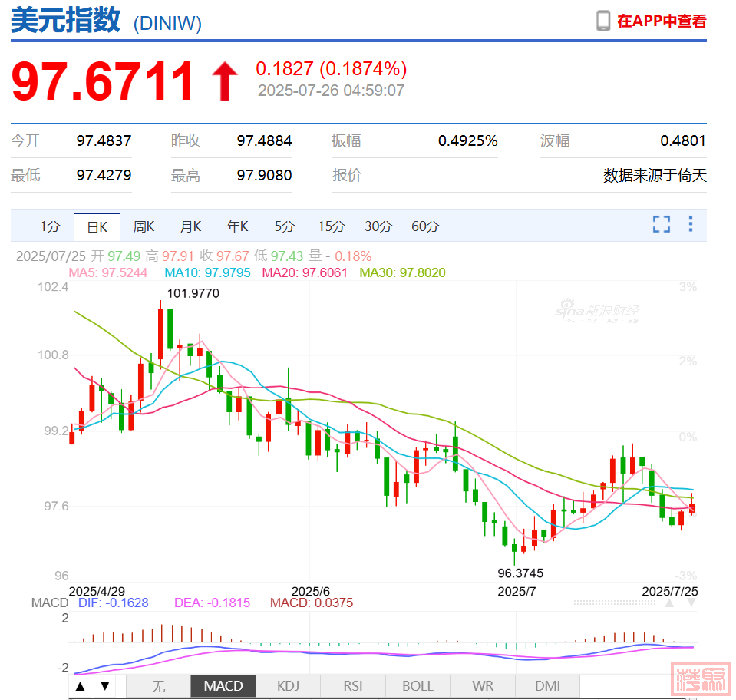
Task: Switch to the 周K weekly chart tab
Action: click(x=144, y=226)
